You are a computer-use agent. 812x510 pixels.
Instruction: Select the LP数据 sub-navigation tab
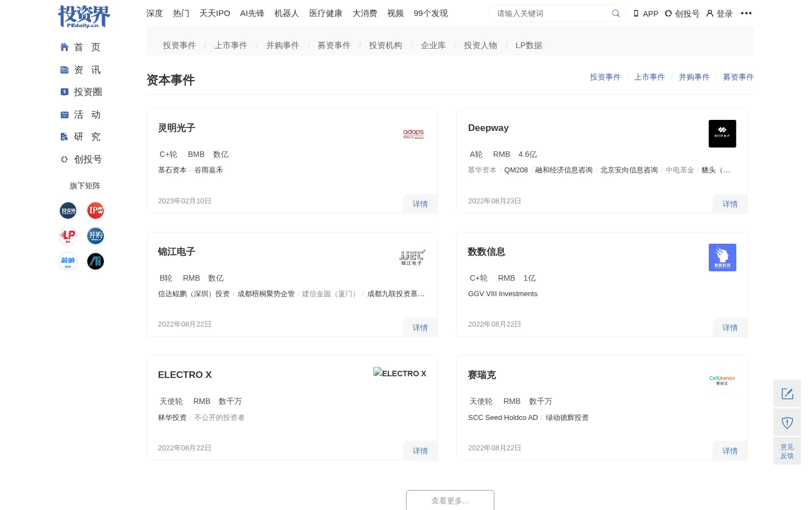(529, 45)
